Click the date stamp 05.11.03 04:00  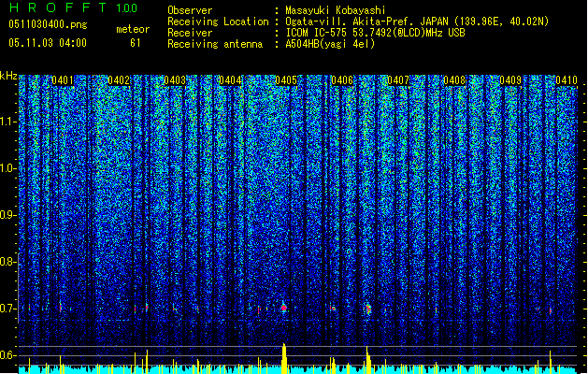[x=48, y=43]
